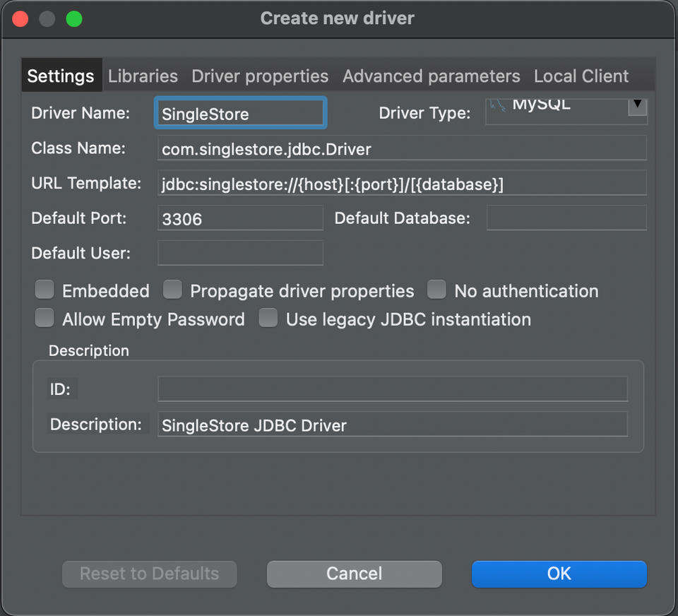Click the Default Port field showing 3306
This screenshot has width=678, height=616.
tap(240, 218)
